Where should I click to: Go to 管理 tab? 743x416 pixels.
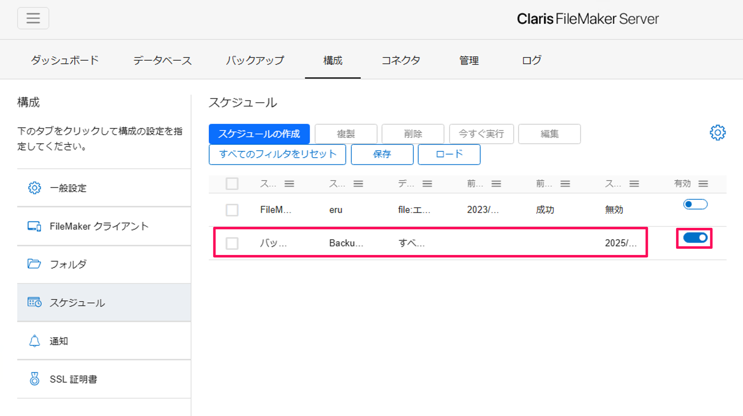469,60
